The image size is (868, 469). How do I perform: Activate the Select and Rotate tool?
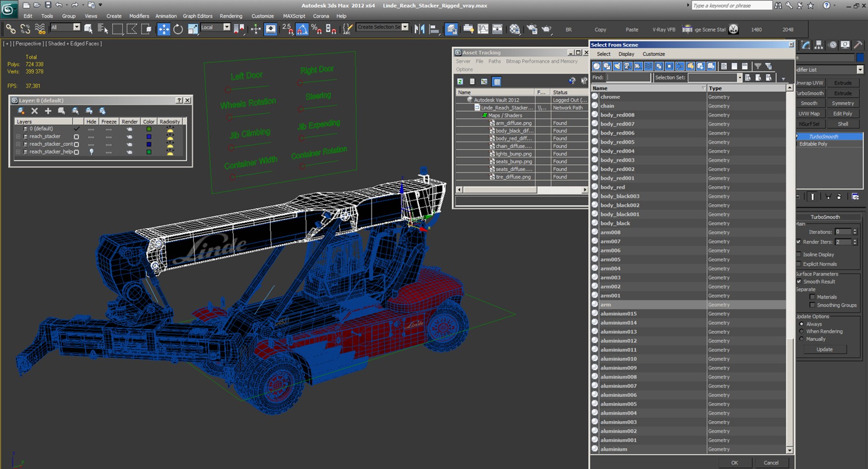[x=178, y=29]
